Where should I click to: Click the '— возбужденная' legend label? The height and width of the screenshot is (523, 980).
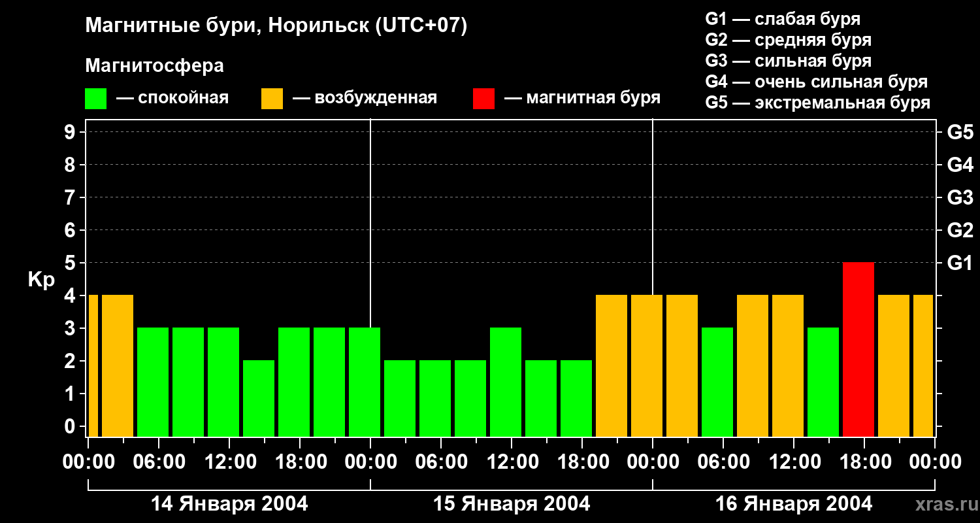[x=365, y=99]
